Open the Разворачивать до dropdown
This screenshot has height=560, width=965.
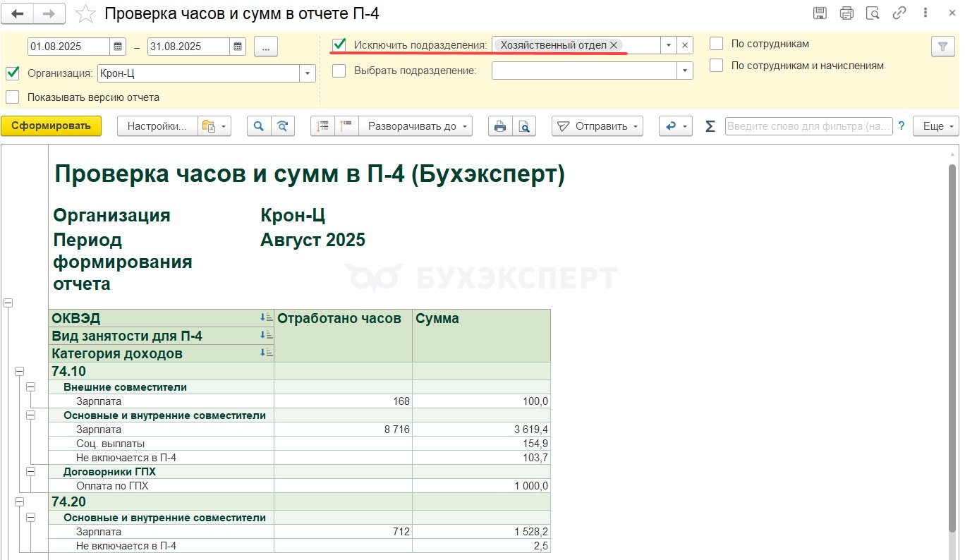[415, 126]
